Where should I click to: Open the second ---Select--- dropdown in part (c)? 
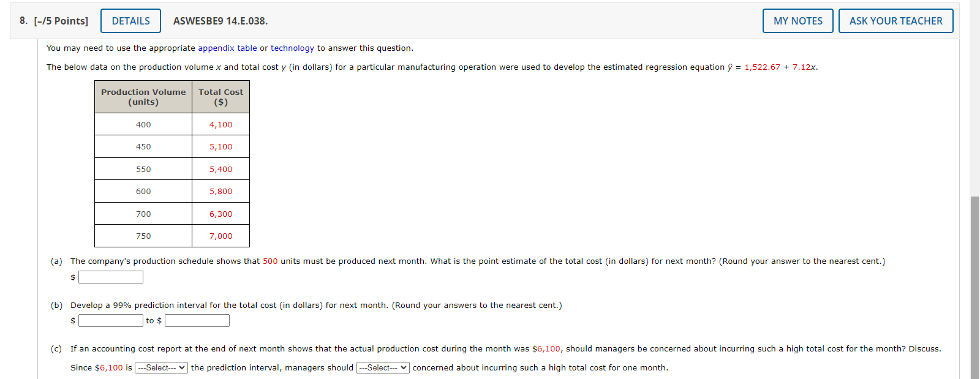pyautogui.click(x=382, y=367)
